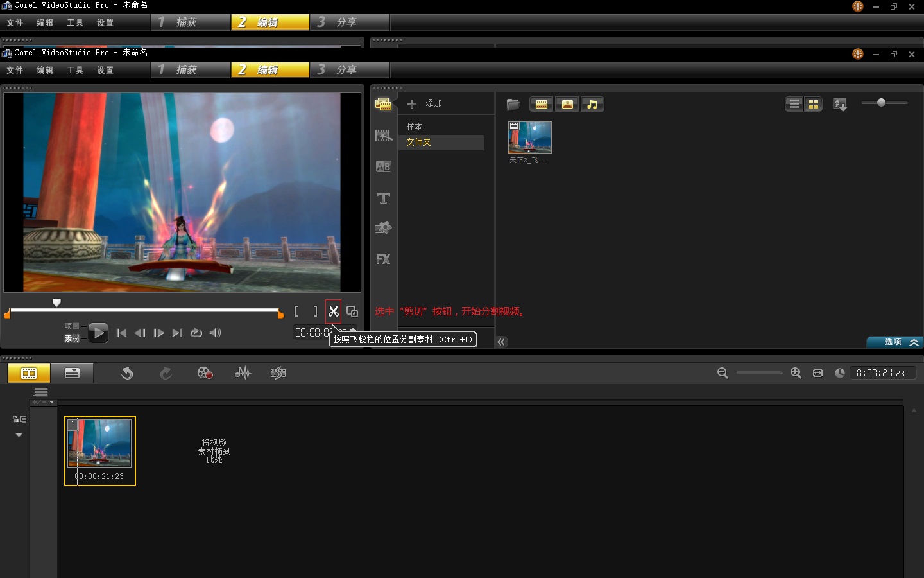The image size is (924, 578).
Task: Open the library sort A-Z menu
Action: (840, 104)
